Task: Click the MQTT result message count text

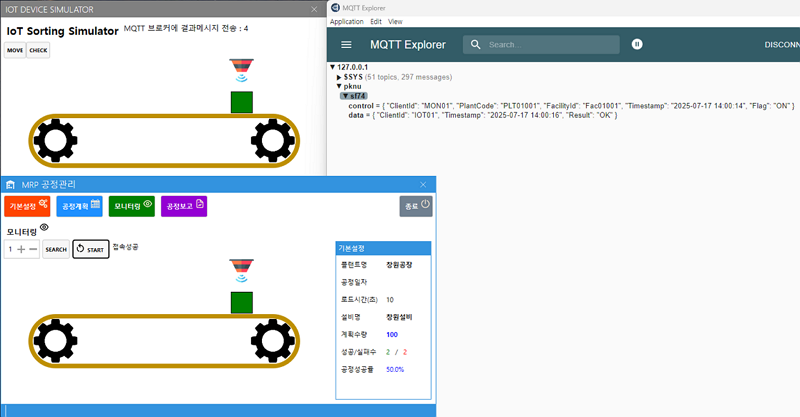Action: click(186, 29)
